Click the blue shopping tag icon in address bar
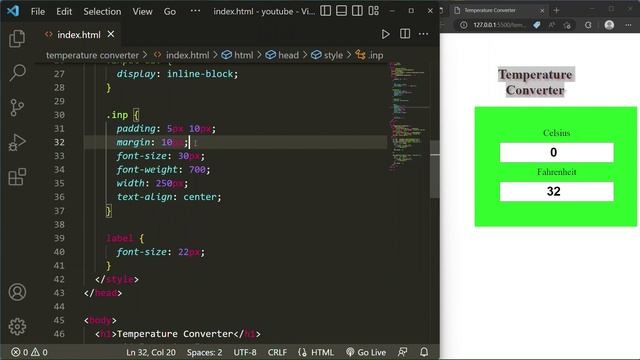Viewport: 640px width, 360px height. click(x=537, y=25)
